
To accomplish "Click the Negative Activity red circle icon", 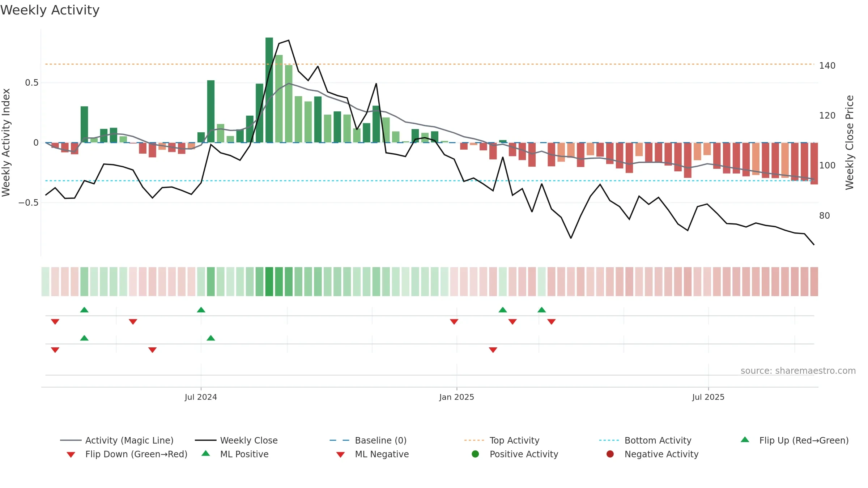I will click(x=610, y=454).
